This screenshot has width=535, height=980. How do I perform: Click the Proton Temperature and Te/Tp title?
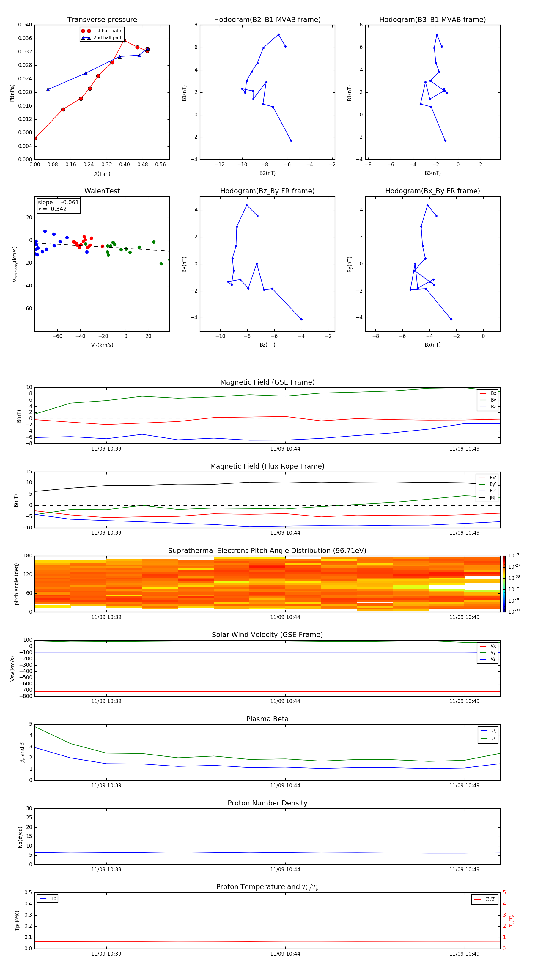coord(267,887)
